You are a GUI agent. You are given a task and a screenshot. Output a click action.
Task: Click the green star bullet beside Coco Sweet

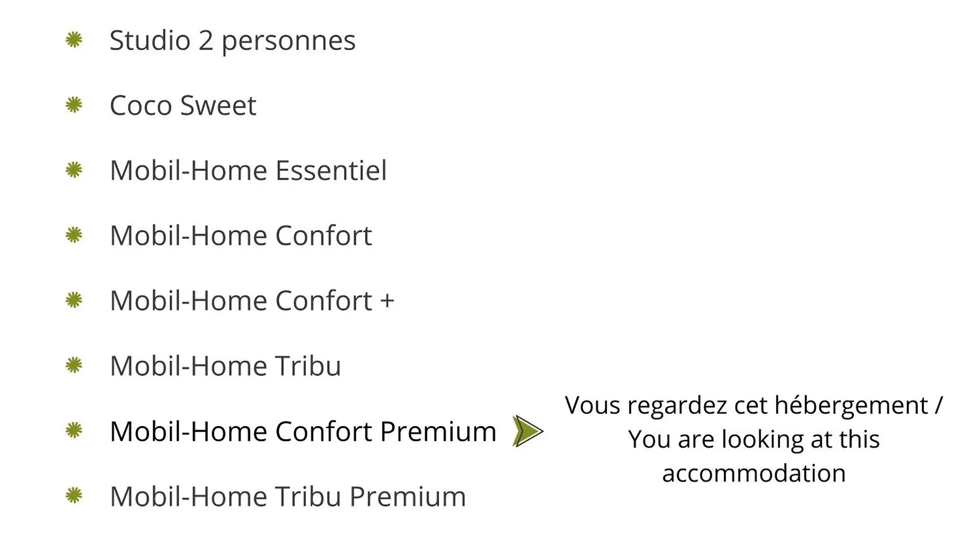click(74, 105)
